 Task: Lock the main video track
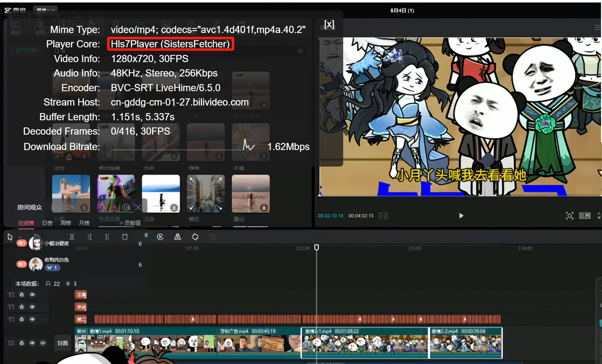tap(22, 343)
